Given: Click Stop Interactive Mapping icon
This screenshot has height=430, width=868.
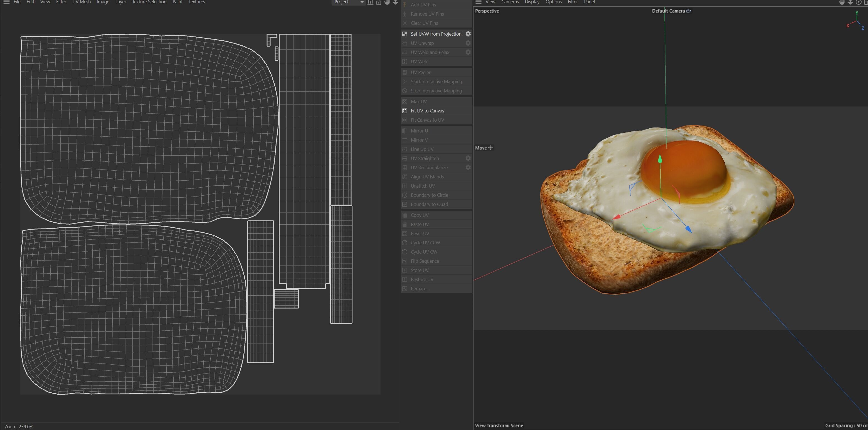Looking at the screenshot, I should [405, 91].
